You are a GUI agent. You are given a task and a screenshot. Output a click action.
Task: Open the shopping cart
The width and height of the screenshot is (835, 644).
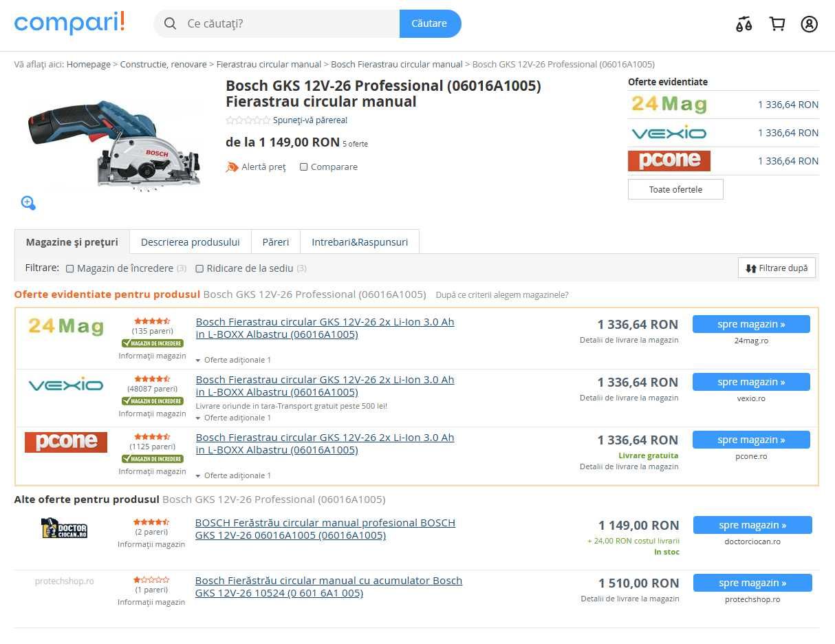(777, 24)
